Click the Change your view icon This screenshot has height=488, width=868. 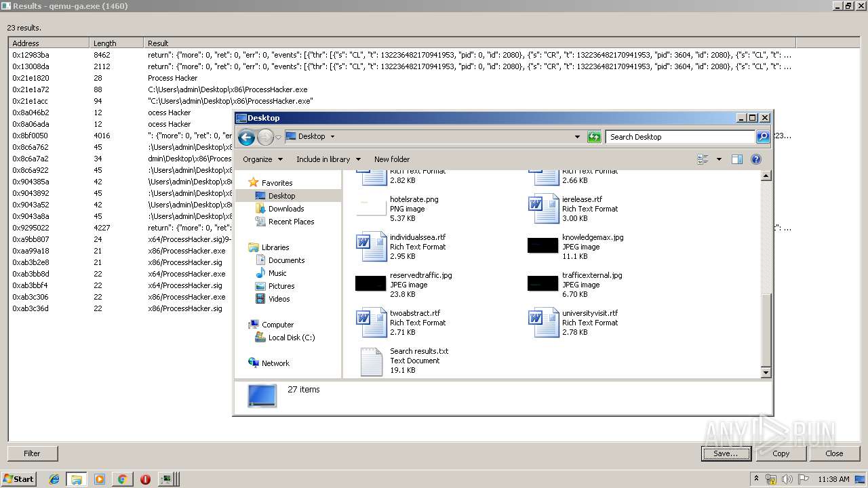703,159
